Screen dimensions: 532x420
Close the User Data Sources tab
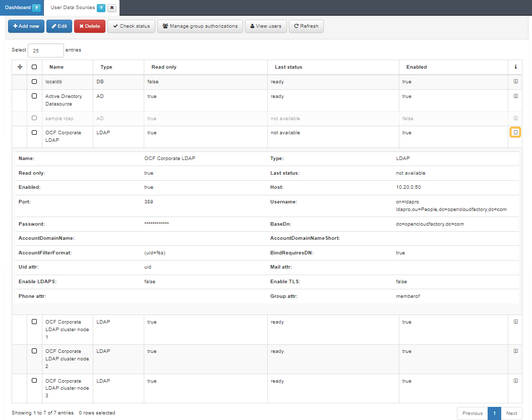pyautogui.click(x=112, y=8)
